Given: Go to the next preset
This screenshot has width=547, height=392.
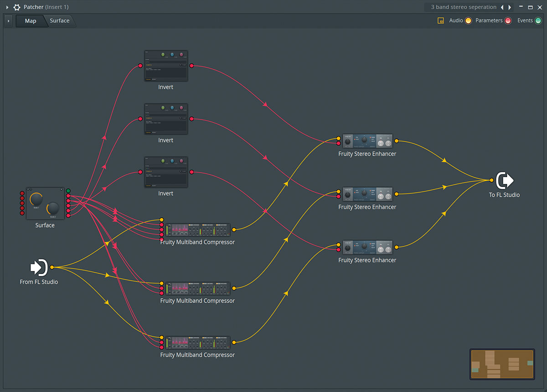Looking at the screenshot, I should point(510,7).
